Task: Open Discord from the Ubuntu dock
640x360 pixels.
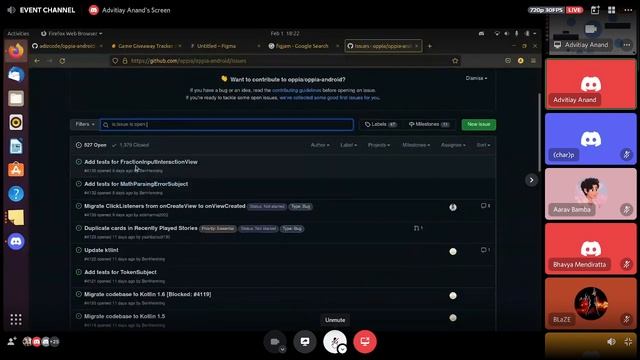Action: tap(16, 242)
